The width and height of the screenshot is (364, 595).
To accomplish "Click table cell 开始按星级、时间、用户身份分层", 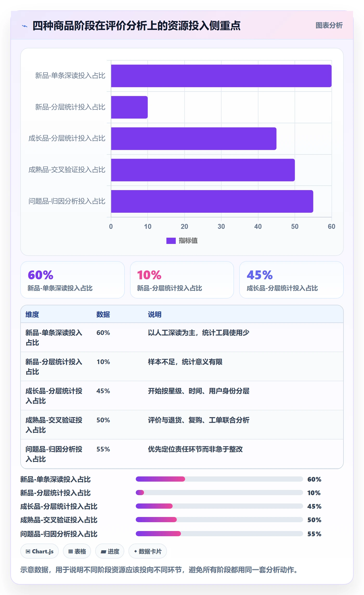I will tap(199, 391).
